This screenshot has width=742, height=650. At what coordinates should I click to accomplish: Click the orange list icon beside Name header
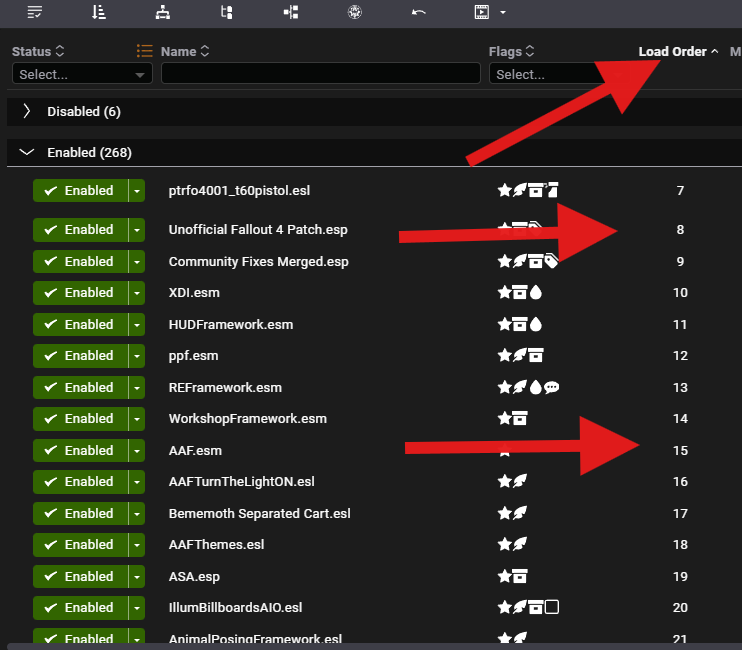[145, 51]
